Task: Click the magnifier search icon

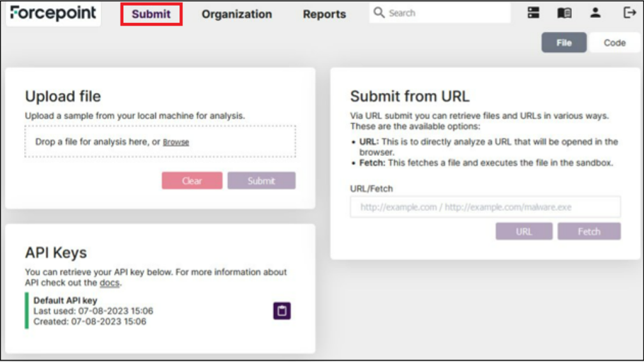Action: (379, 13)
